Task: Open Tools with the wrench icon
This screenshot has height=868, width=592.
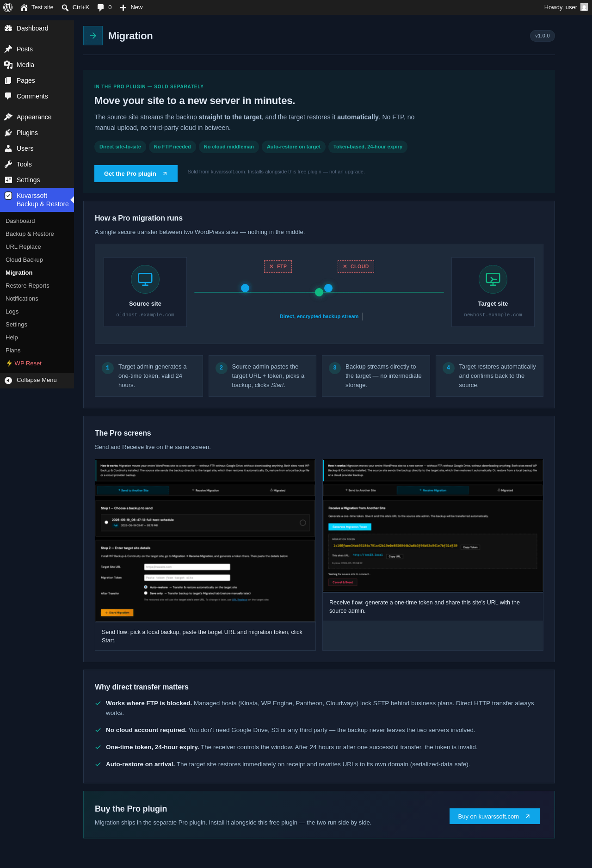Action: (x=8, y=164)
